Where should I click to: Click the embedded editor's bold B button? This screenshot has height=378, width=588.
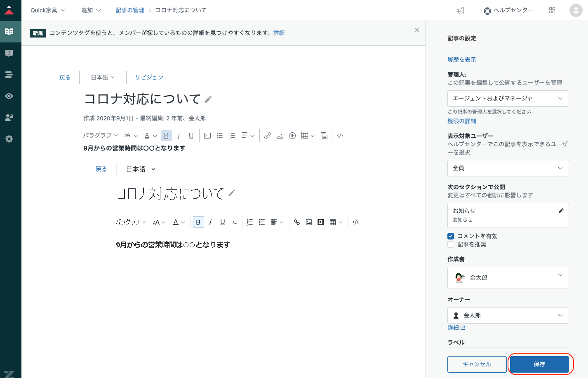(198, 222)
